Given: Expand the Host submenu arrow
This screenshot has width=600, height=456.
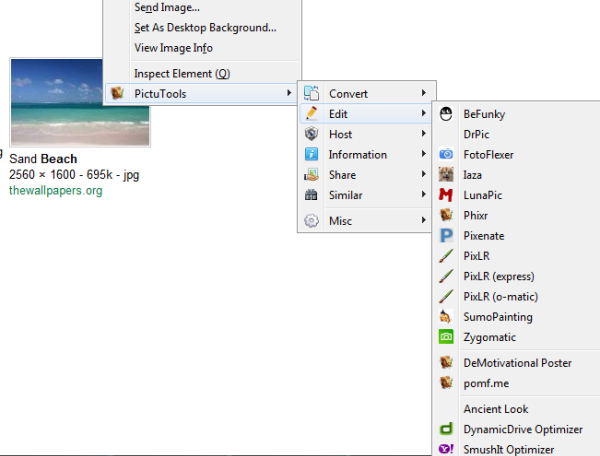Looking at the screenshot, I should click(x=424, y=134).
